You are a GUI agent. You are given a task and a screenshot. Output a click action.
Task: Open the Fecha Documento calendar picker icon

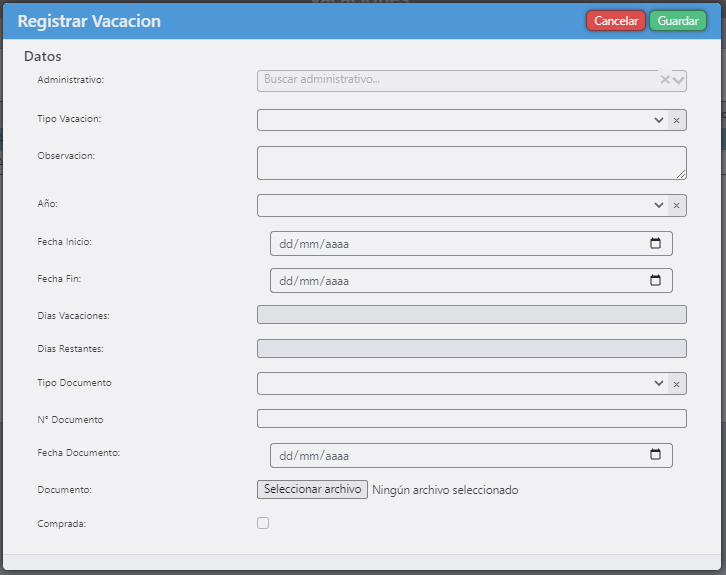tap(656, 455)
